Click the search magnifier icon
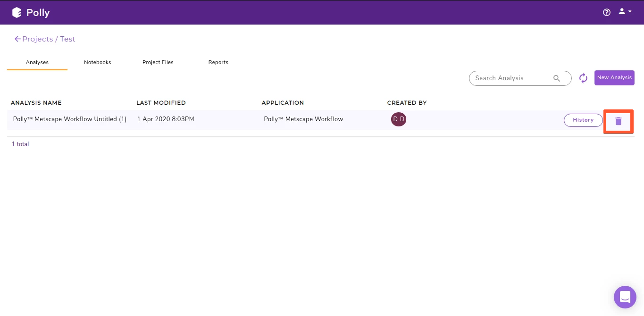Screen dimensions: 644x316 pyautogui.click(x=557, y=78)
